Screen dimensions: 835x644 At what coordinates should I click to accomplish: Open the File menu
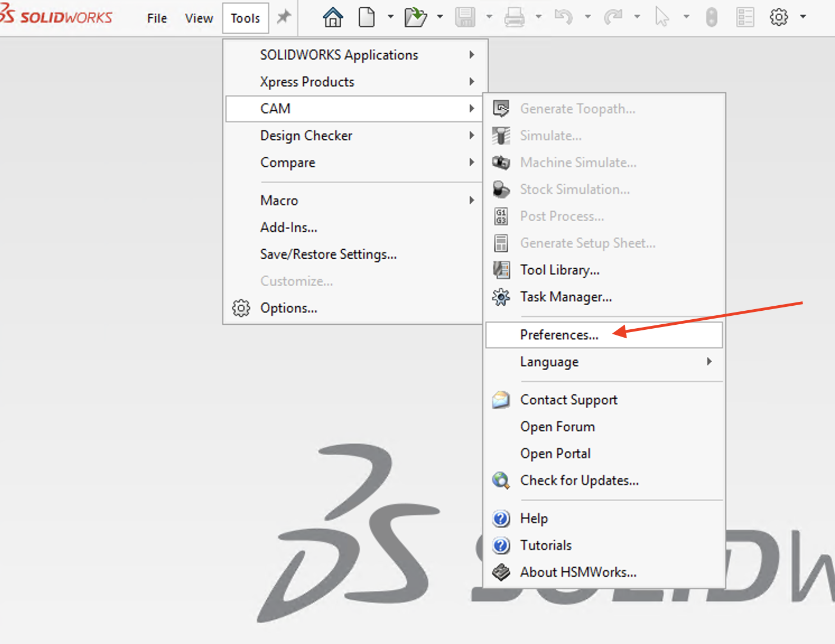pyautogui.click(x=157, y=18)
